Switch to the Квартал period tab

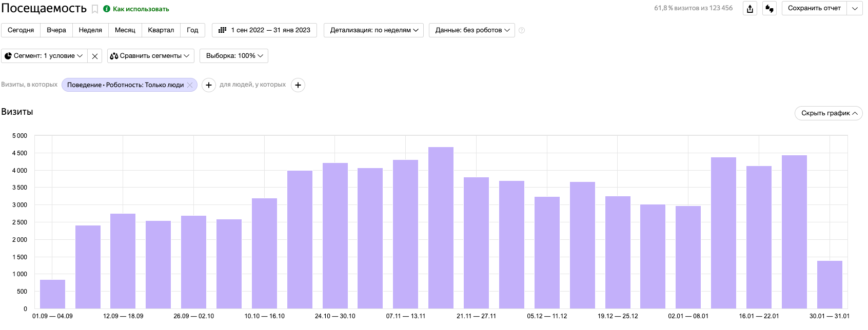click(x=161, y=30)
